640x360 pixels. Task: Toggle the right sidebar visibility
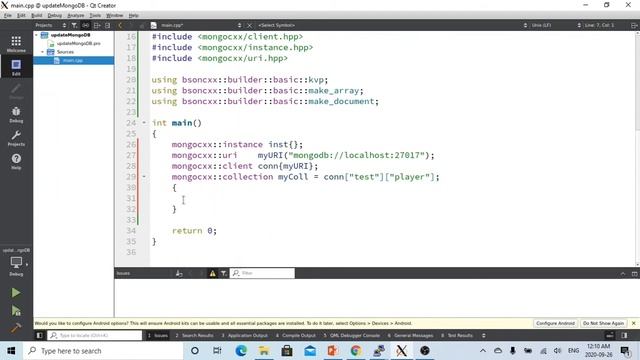[x=624, y=336]
